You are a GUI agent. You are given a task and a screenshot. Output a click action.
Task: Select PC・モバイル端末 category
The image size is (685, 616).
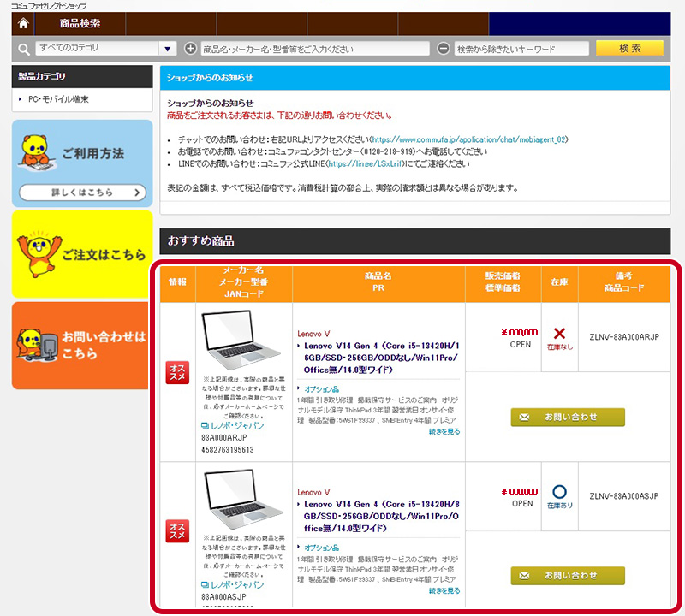pyautogui.click(x=58, y=99)
